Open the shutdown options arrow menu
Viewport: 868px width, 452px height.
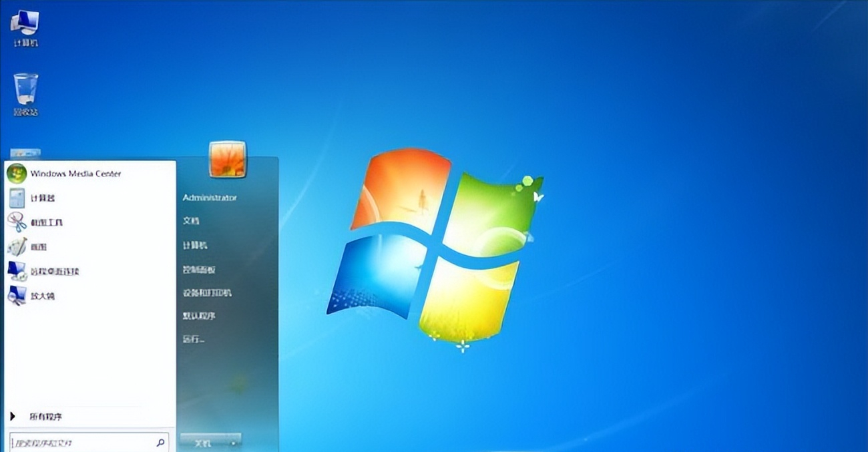point(233,443)
